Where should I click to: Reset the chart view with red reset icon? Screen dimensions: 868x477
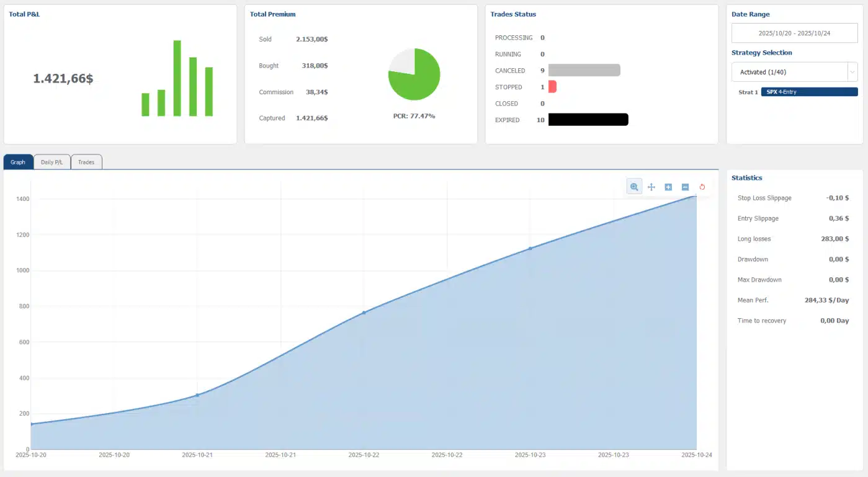(702, 186)
